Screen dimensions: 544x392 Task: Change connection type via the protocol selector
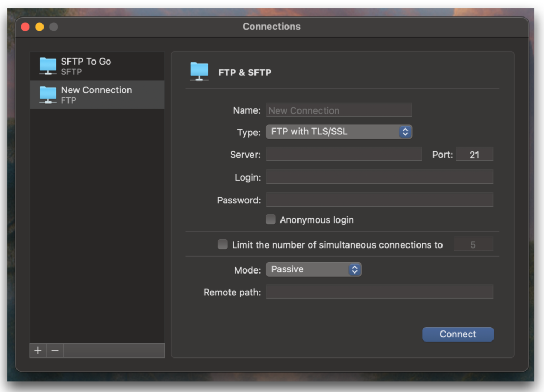(338, 131)
